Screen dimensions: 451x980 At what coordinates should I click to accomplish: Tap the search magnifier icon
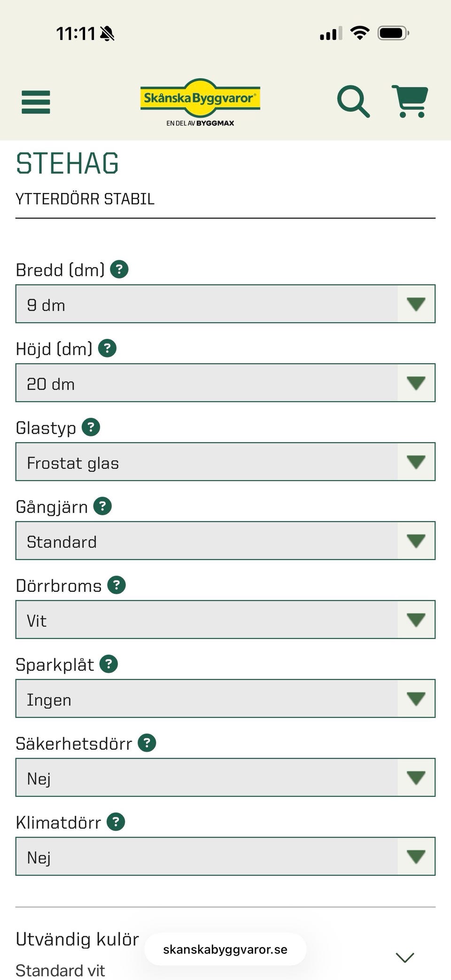(353, 101)
